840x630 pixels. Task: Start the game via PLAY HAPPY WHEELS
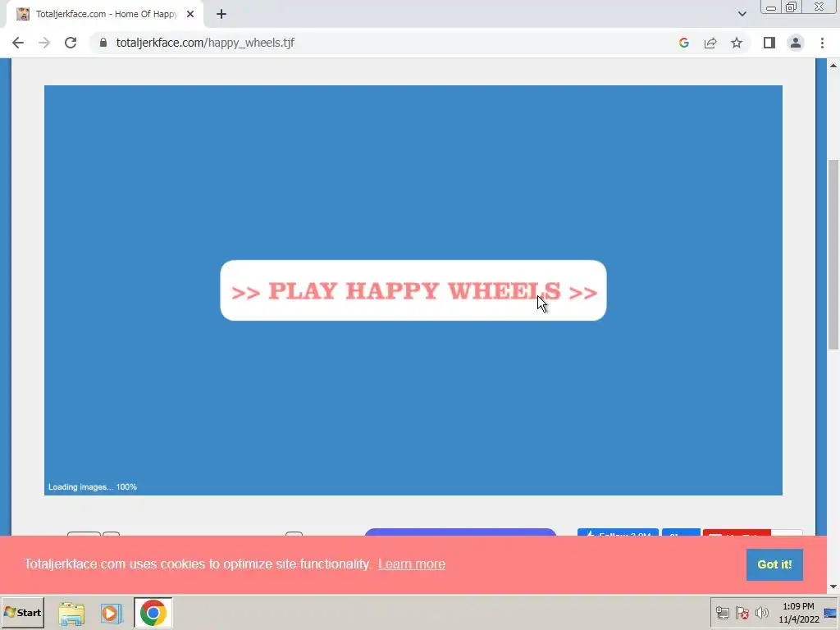[413, 290]
